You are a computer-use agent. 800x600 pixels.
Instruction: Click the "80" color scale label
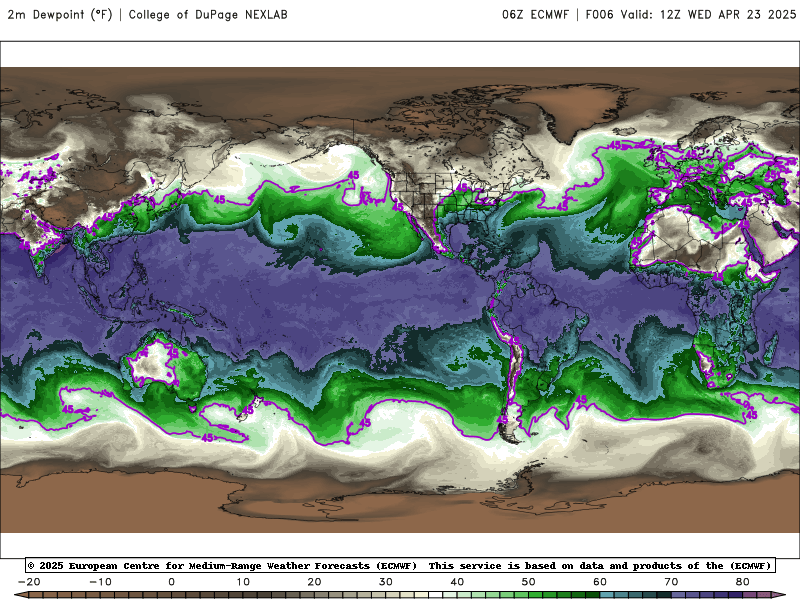tap(743, 582)
